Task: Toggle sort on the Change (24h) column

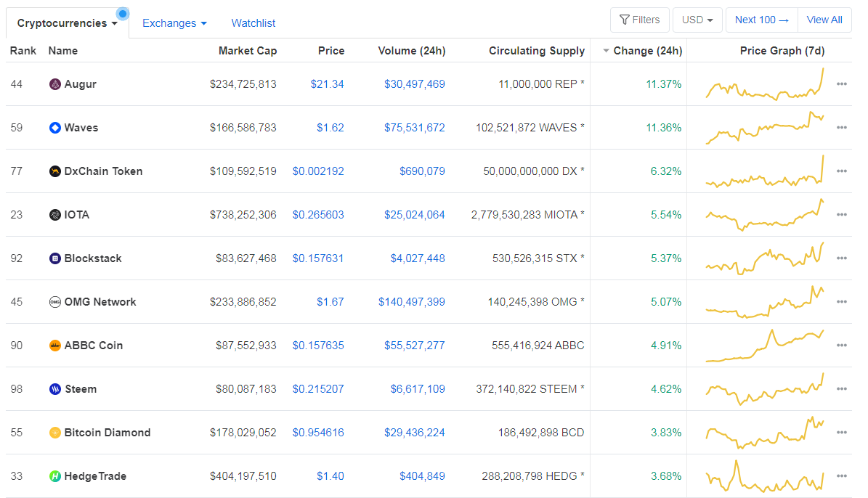Action: coord(643,51)
